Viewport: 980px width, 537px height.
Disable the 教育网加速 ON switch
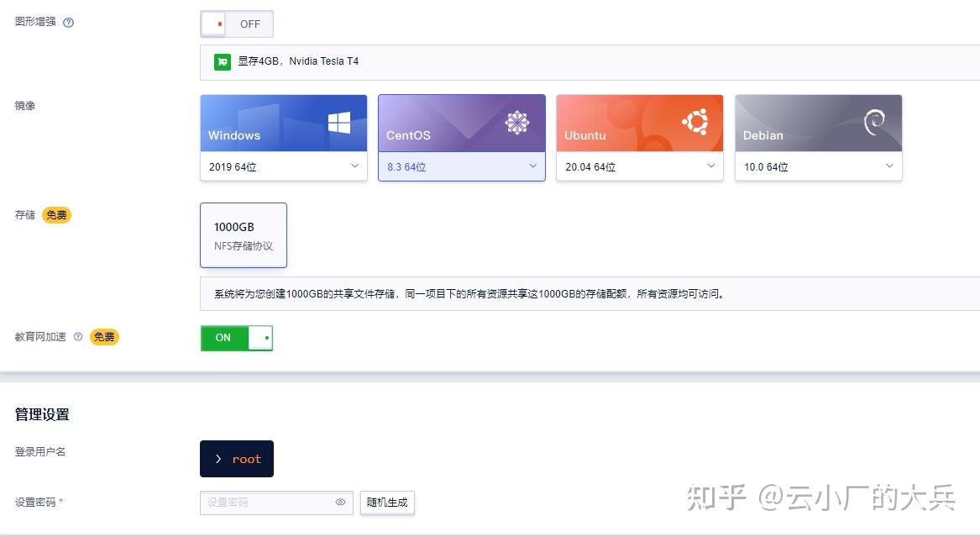(236, 337)
